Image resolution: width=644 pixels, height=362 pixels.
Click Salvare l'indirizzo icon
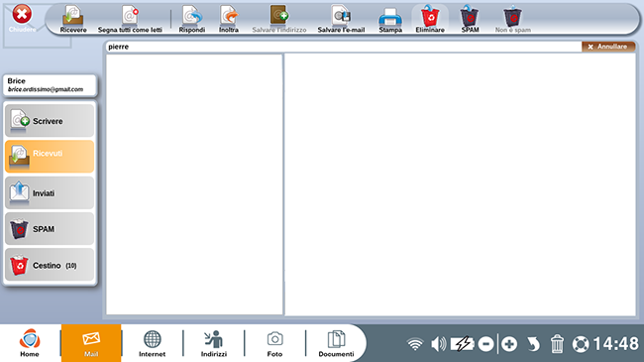pos(279,19)
